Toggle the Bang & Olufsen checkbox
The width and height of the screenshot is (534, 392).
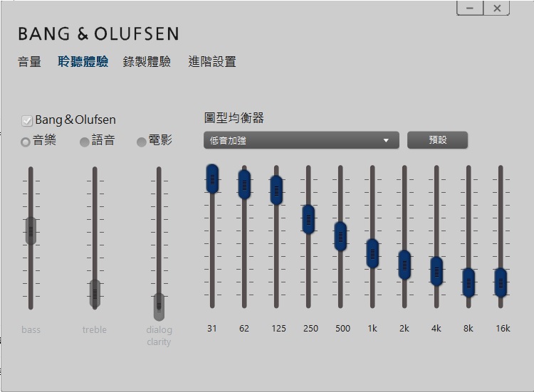point(26,120)
